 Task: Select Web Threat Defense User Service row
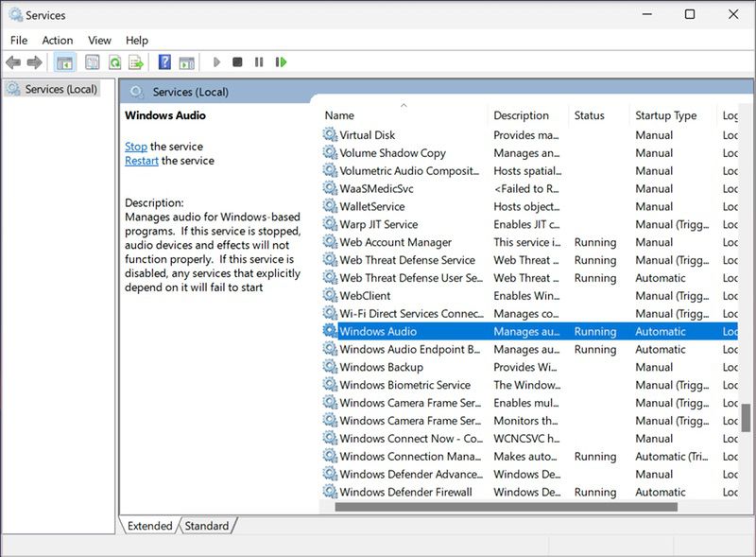pos(529,277)
